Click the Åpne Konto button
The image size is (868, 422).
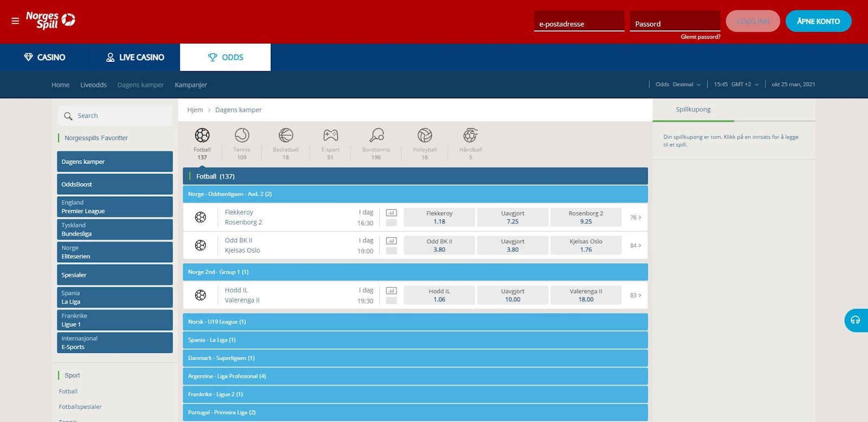click(x=818, y=21)
